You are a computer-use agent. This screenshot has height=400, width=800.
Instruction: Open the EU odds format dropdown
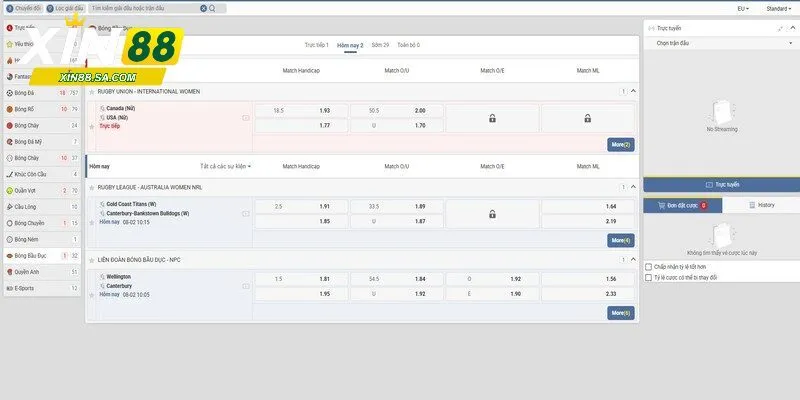[744, 7]
